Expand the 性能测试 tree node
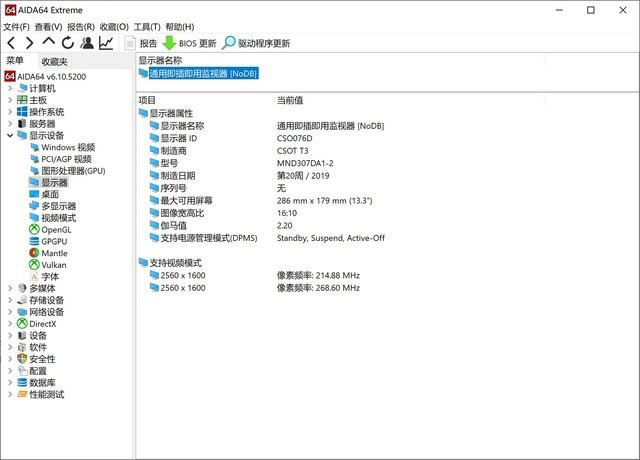This screenshot has width=640, height=460. 10,395
